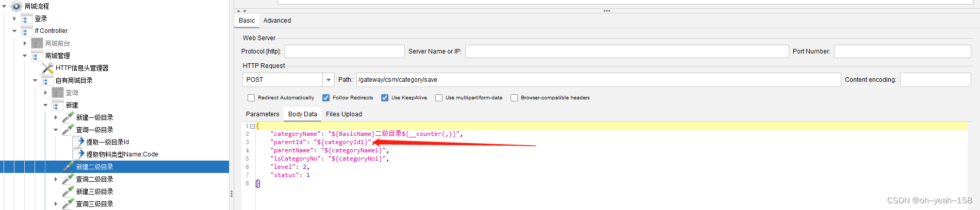980x210 pixels.
Task: Click the 查询一级目录 sampler pipette icon
Action: coord(68,130)
